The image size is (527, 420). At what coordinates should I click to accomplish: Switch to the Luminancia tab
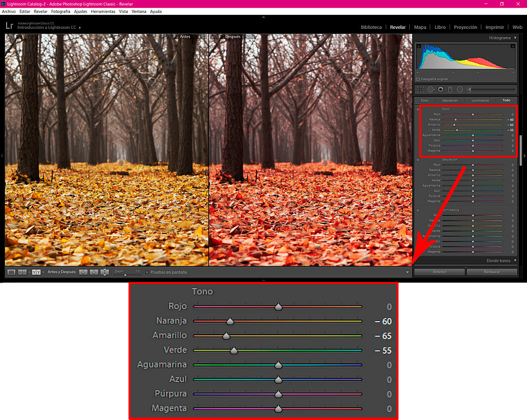click(x=480, y=100)
